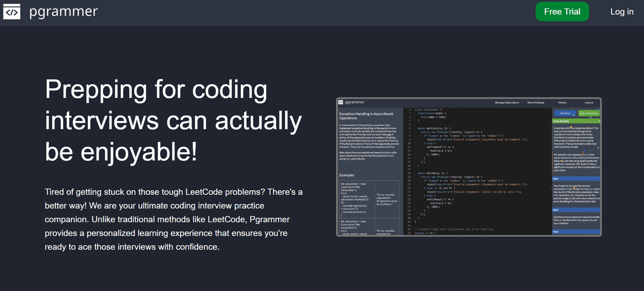644x291 pixels.
Task: Click the class Calculator line in the code editor
Action: (428, 110)
